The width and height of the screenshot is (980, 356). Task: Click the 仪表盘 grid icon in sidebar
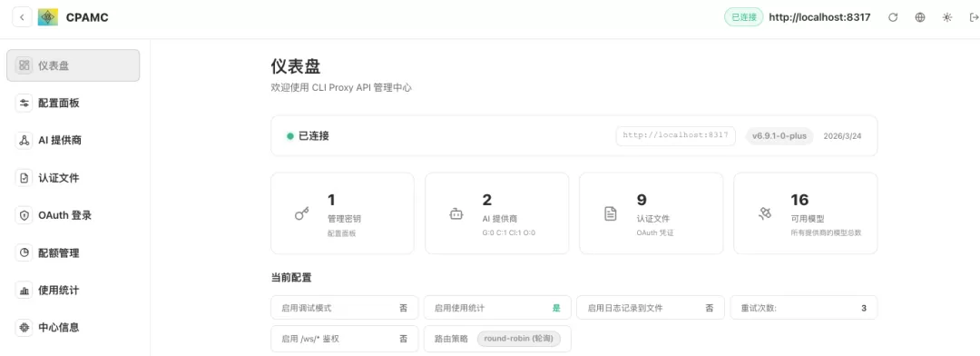tap(24, 65)
